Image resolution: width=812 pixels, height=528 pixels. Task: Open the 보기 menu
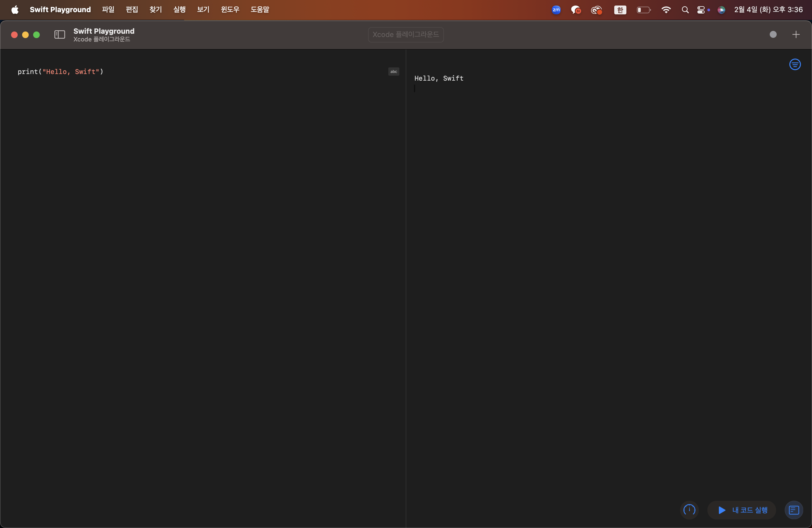click(x=203, y=10)
